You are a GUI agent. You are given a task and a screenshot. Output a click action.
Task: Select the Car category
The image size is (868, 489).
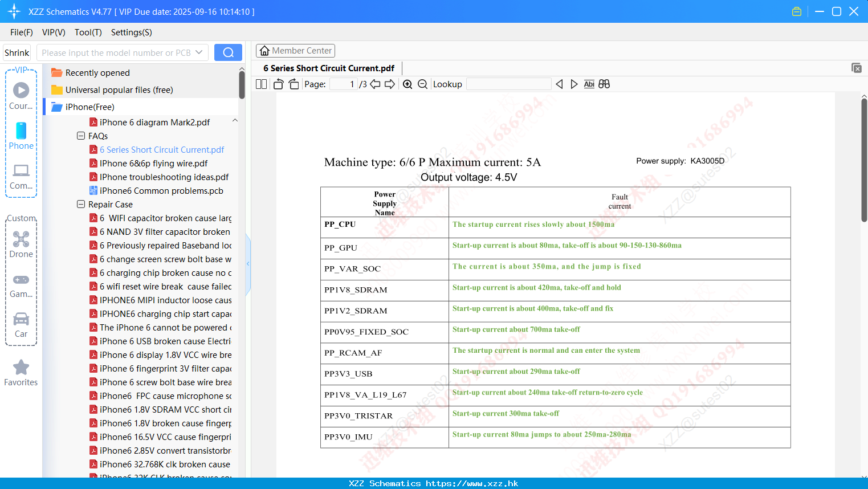(x=21, y=325)
